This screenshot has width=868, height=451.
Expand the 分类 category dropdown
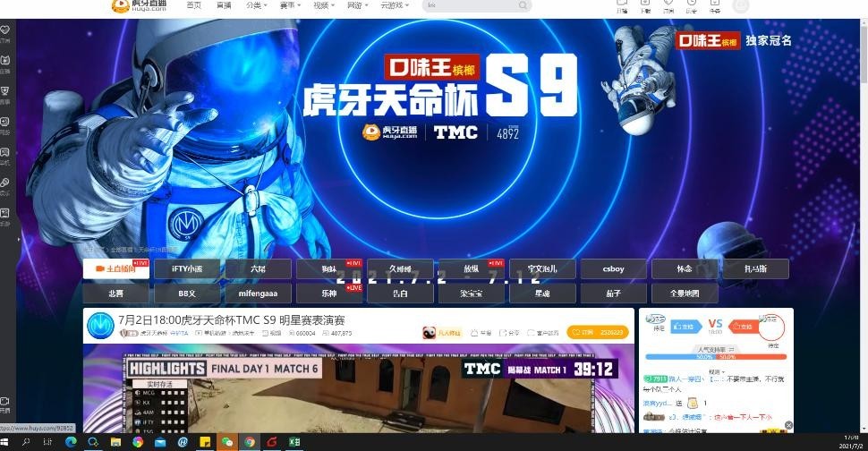click(x=256, y=5)
